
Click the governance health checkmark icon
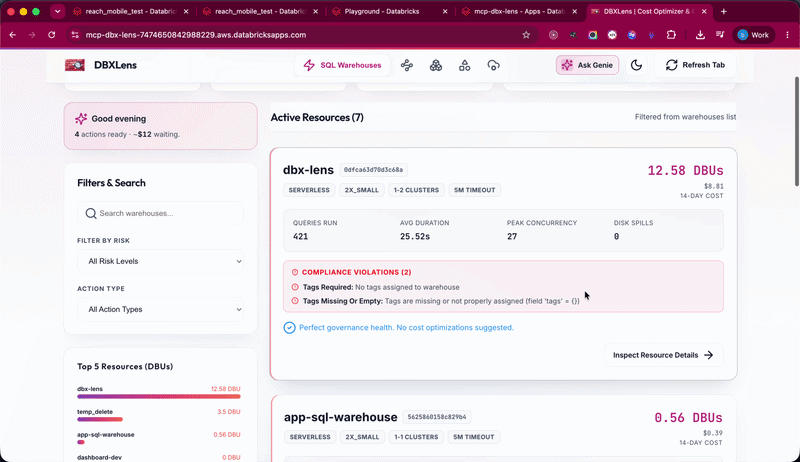pos(289,327)
